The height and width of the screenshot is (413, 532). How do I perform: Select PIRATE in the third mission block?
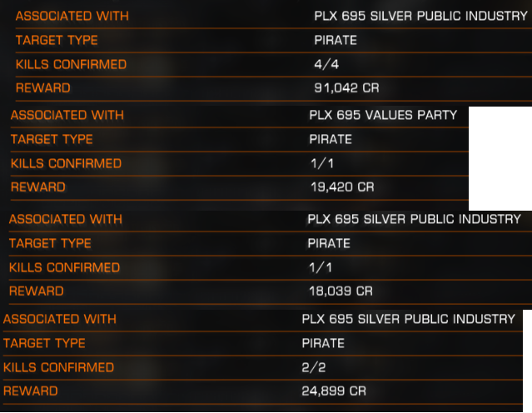[329, 243]
